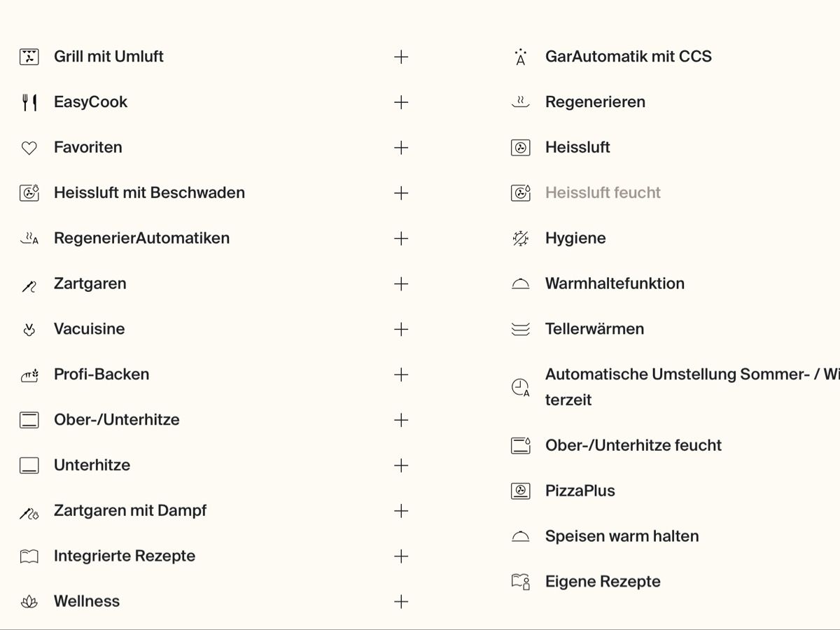Click the Tellerwärmen stacked plates icon
Image resolution: width=840 pixels, height=630 pixels.
tap(520, 329)
